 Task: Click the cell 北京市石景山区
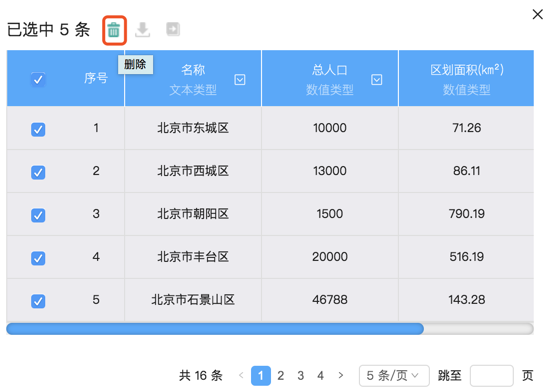click(x=193, y=300)
